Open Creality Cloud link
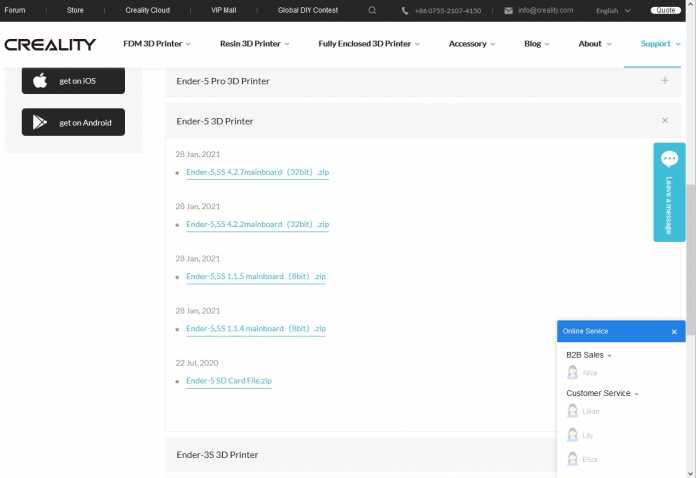696x478 pixels. [x=147, y=10]
